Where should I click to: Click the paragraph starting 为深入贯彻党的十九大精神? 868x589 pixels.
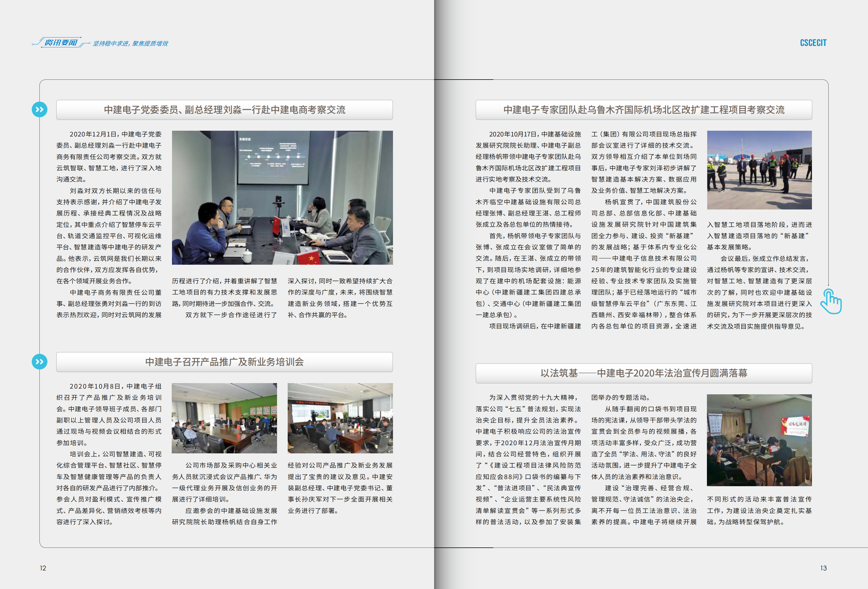coord(528,460)
